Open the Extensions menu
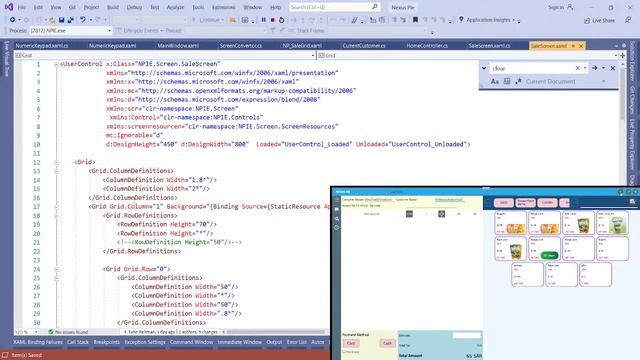Image resolution: width=640 pixels, height=360 pixels. click(x=224, y=7)
